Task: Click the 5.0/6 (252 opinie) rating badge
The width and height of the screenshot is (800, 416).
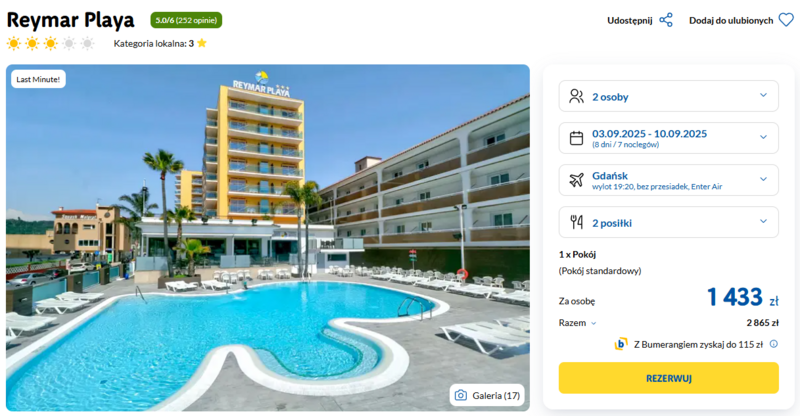Action: point(186,20)
